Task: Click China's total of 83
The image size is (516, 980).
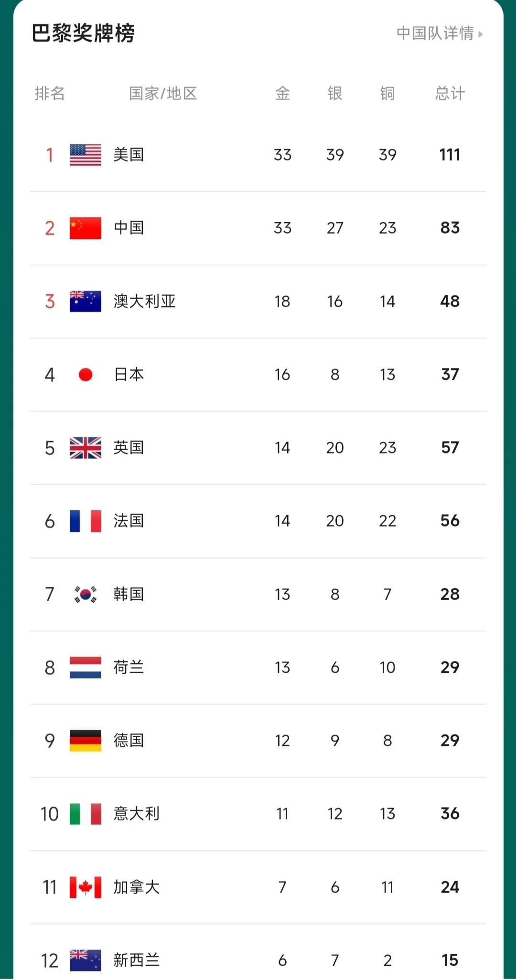Action: pos(450,228)
